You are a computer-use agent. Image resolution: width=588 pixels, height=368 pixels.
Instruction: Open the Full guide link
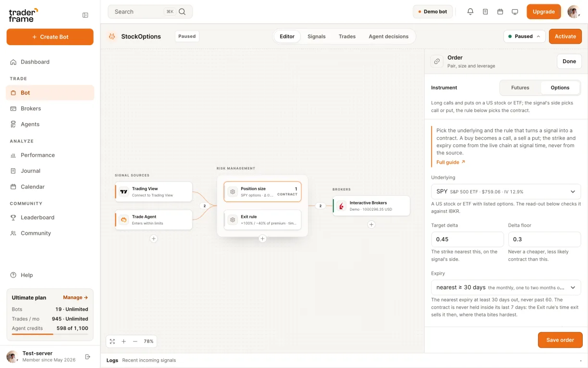[x=451, y=162]
